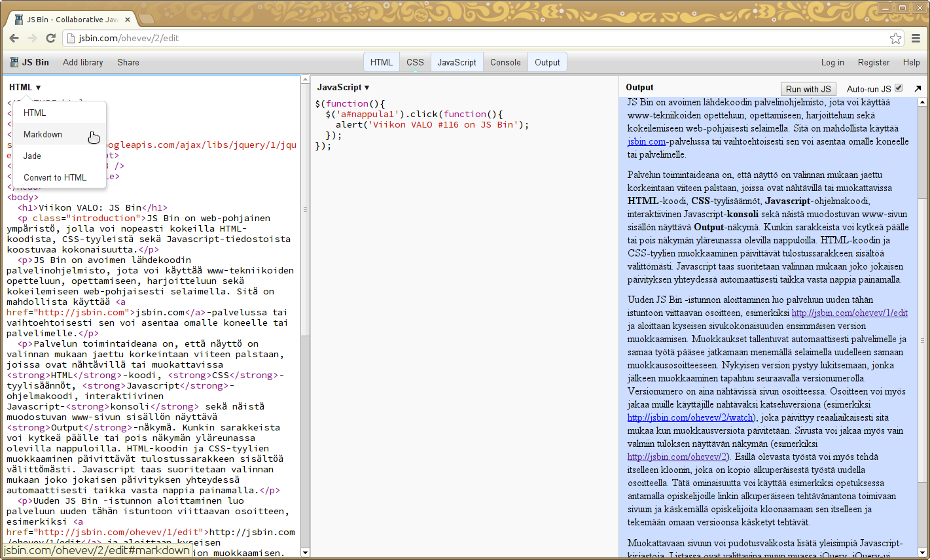Open the jsbin.com link in output
Viewport: 930px width, 560px height.
(x=647, y=141)
